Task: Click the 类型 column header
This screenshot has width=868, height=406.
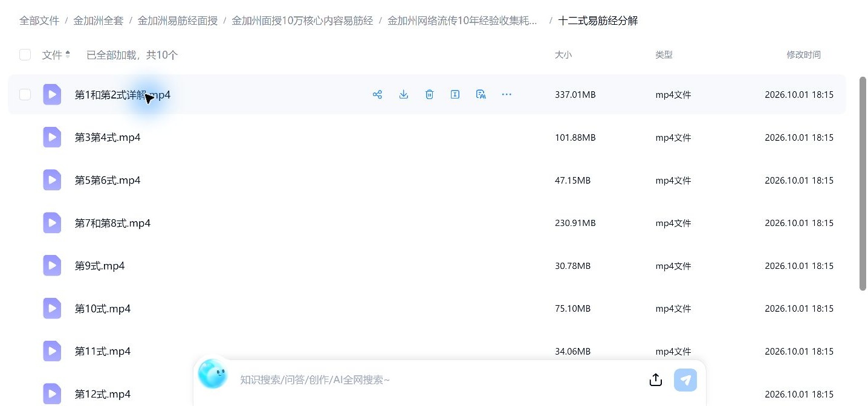Action: [x=664, y=55]
